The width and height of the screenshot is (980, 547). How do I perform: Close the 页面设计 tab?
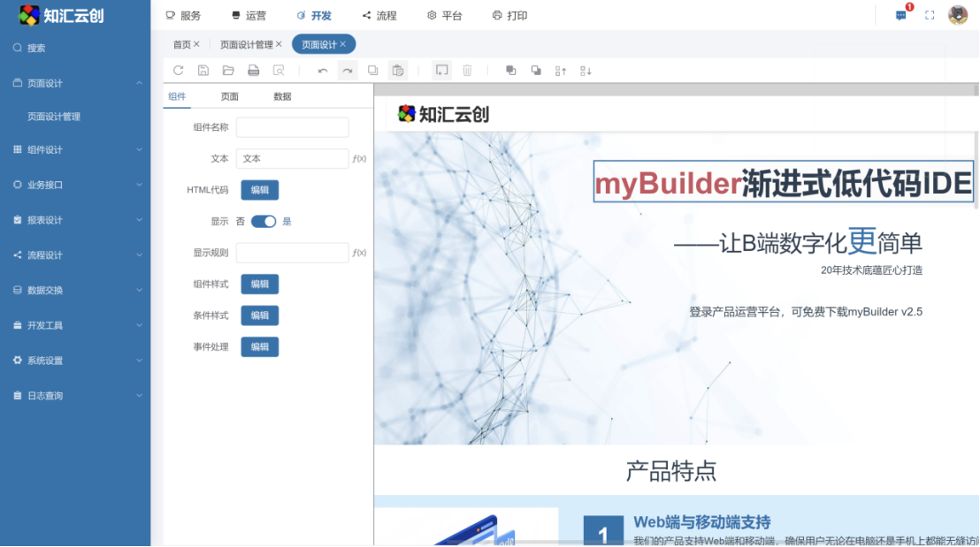pos(342,44)
